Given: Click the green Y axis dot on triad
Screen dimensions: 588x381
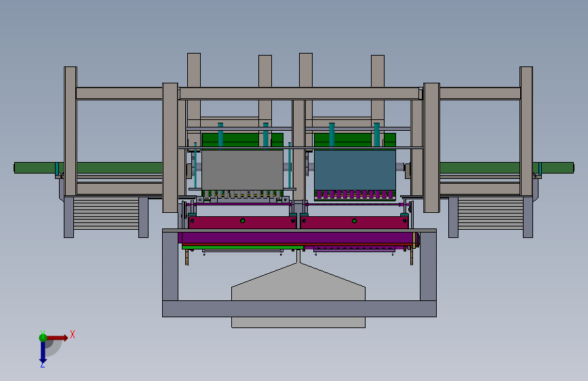Looking at the screenshot, I should click(43, 338).
